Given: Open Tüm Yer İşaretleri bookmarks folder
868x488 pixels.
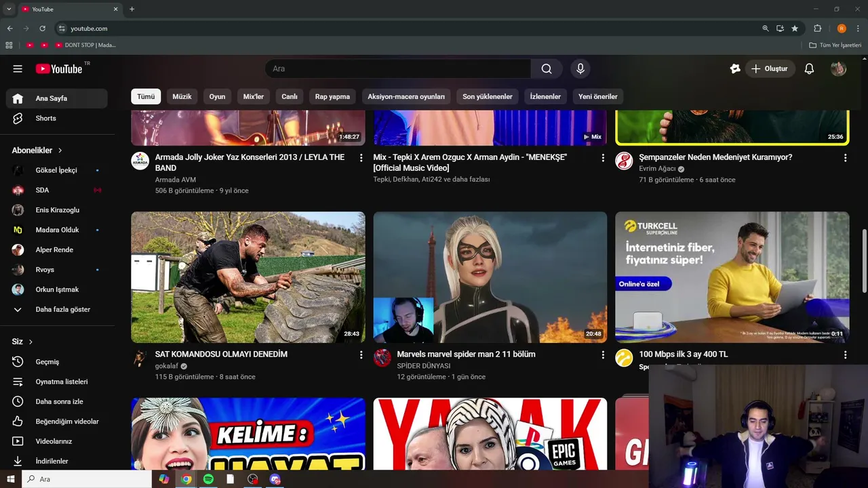Looking at the screenshot, I should [835, 45].
